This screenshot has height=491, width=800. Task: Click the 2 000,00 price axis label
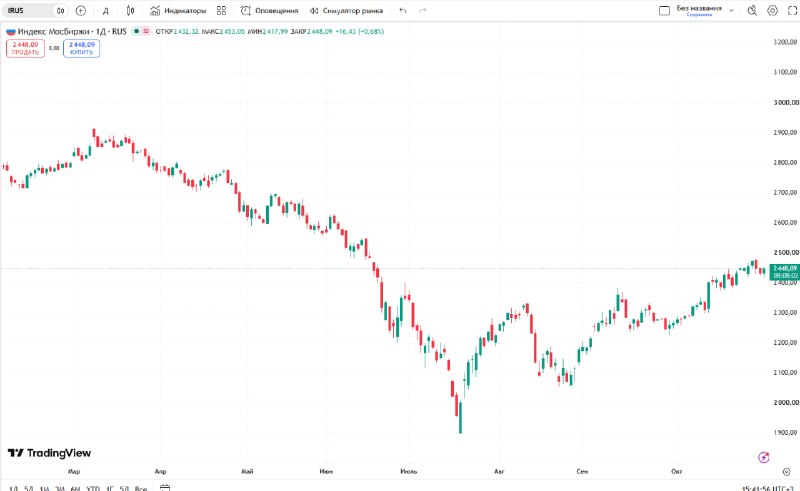coord(786,403)
